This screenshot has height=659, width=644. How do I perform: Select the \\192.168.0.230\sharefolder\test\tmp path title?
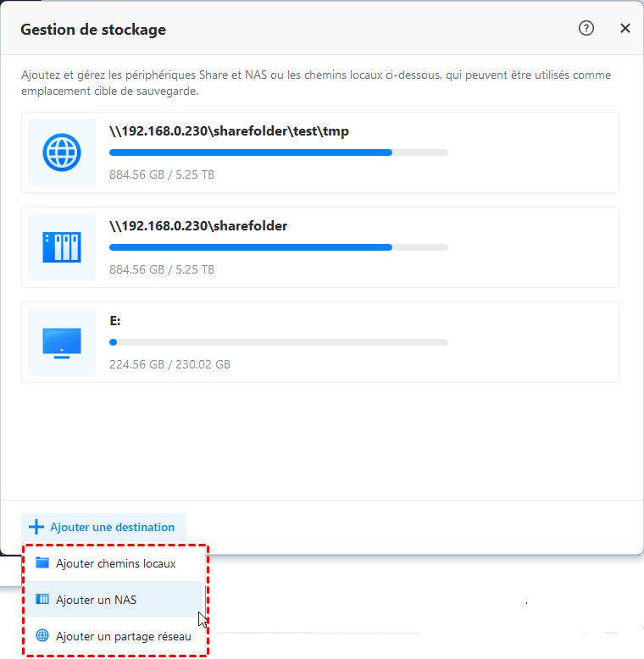point(229,131)
